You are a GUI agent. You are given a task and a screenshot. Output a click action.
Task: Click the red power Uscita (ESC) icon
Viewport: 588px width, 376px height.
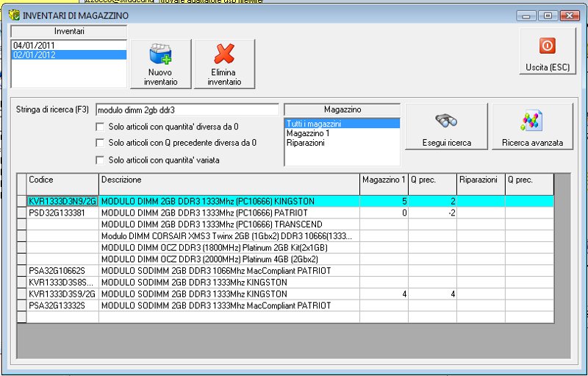coord(548,46)
